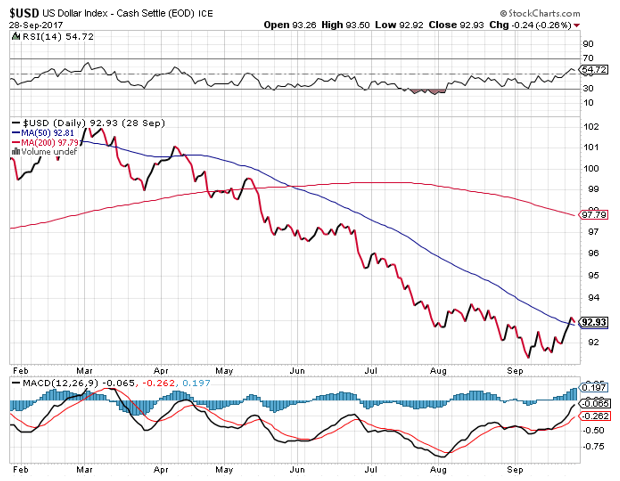Click the MA(200) red legend marker
The width and height of the screenshot is (620, 481).
13,141
